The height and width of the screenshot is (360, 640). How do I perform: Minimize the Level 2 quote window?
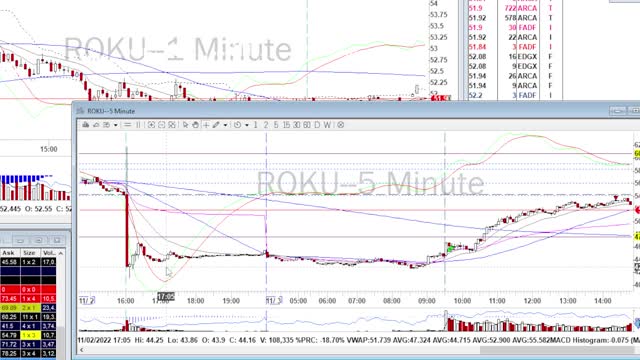coord(20,240)
